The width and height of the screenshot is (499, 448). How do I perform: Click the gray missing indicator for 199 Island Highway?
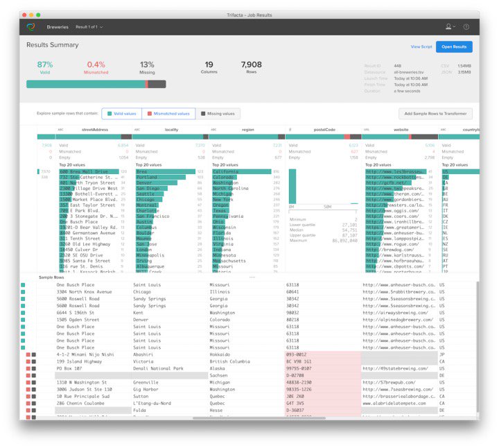pyautogui.click(x=34, y=361)
